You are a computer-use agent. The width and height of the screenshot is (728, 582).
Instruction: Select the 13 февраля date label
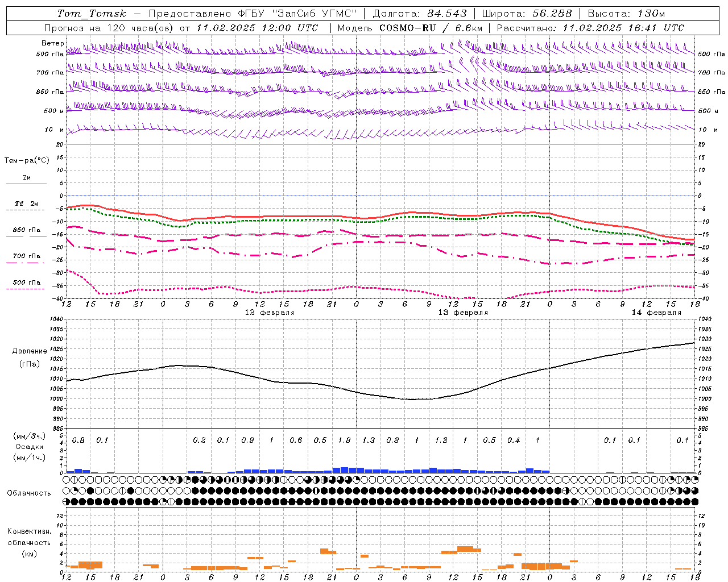point(463,313)
